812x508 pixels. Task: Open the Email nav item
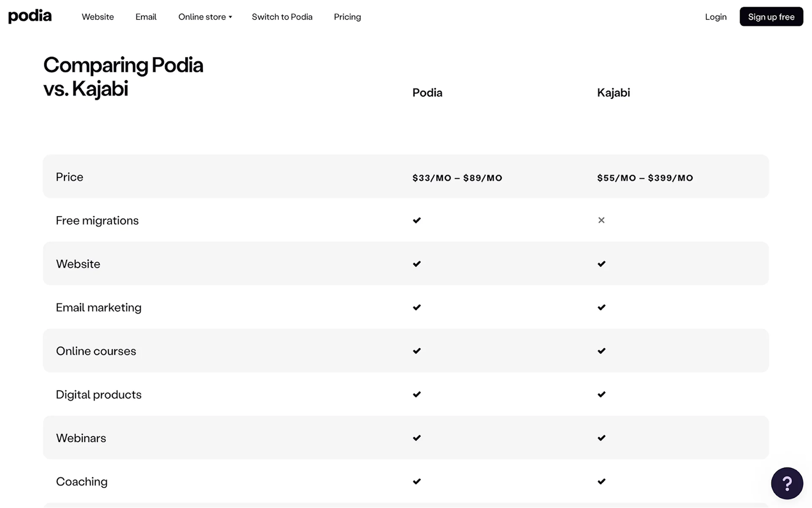pos(146,17)
